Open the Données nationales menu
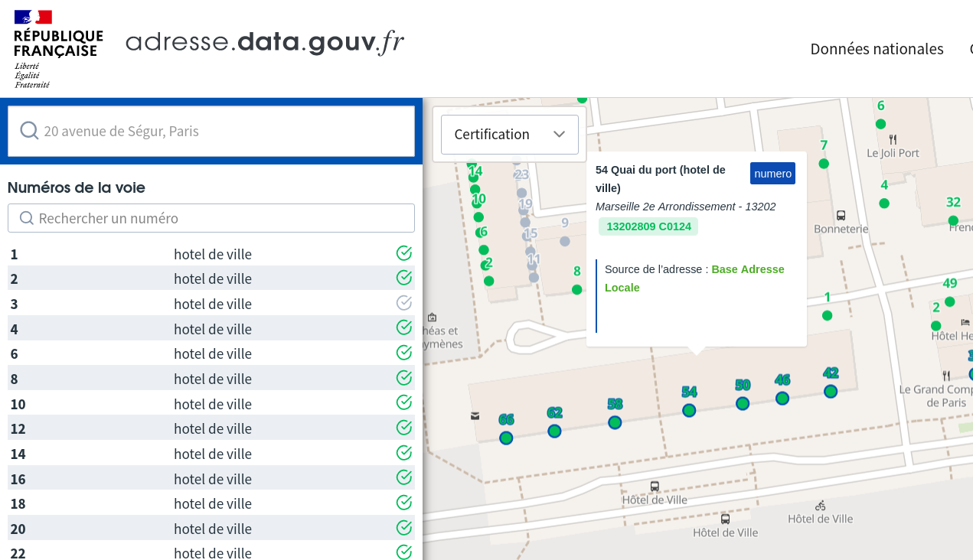Screen dimensions: 973x560 coord(877,49)
